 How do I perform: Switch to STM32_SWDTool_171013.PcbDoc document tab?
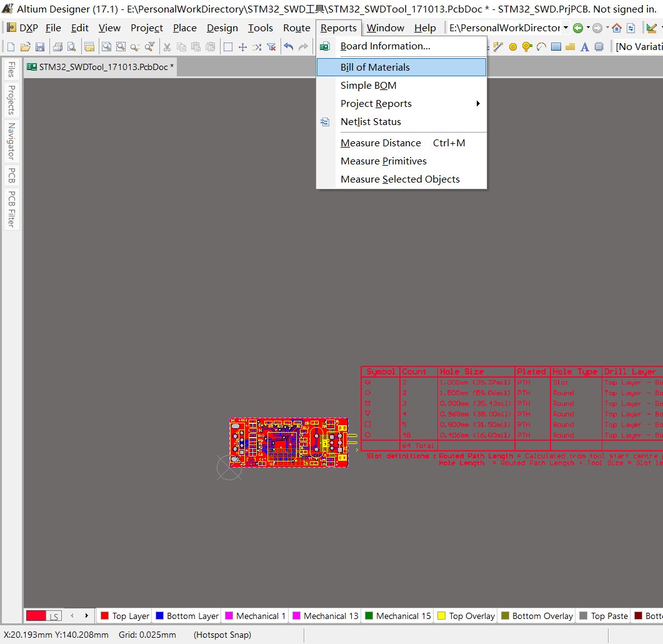tap(101, 67)
